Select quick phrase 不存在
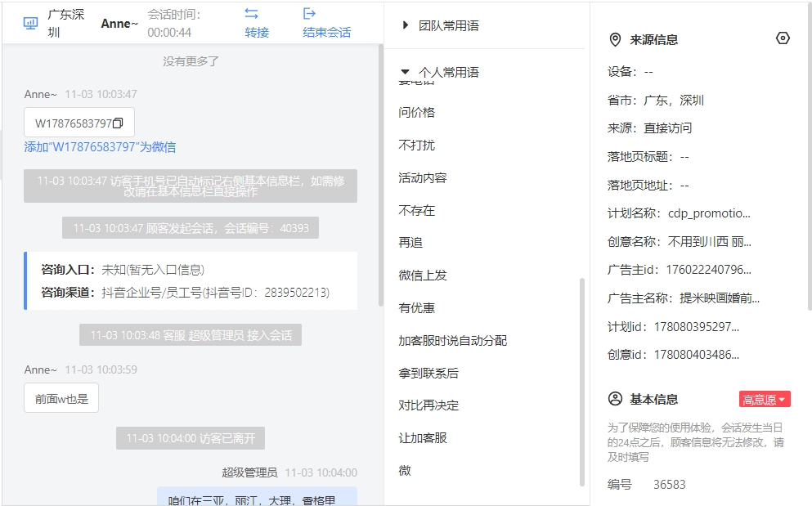Image resolution: width=812 pixels, height=506 pixels. coord(417,210)
